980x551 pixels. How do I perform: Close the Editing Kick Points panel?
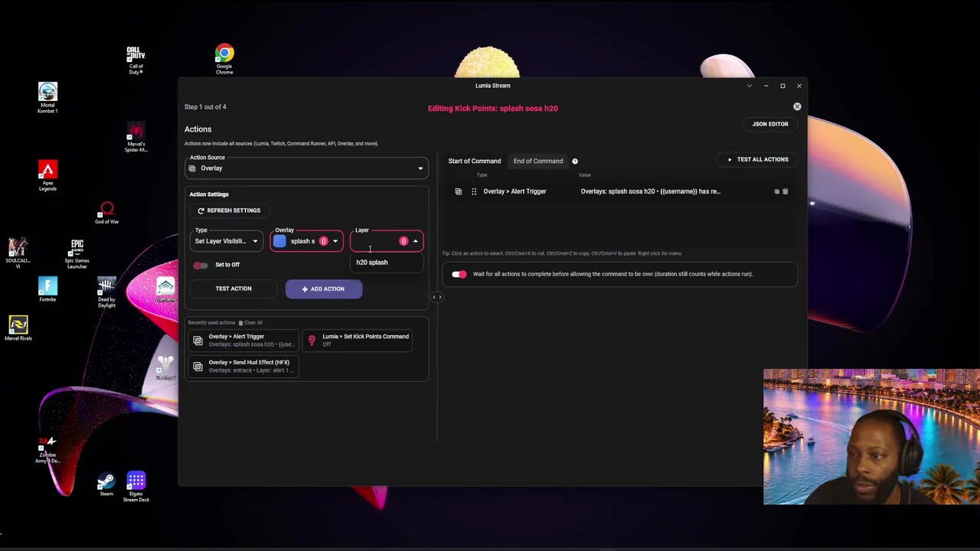tap(797, 107)
